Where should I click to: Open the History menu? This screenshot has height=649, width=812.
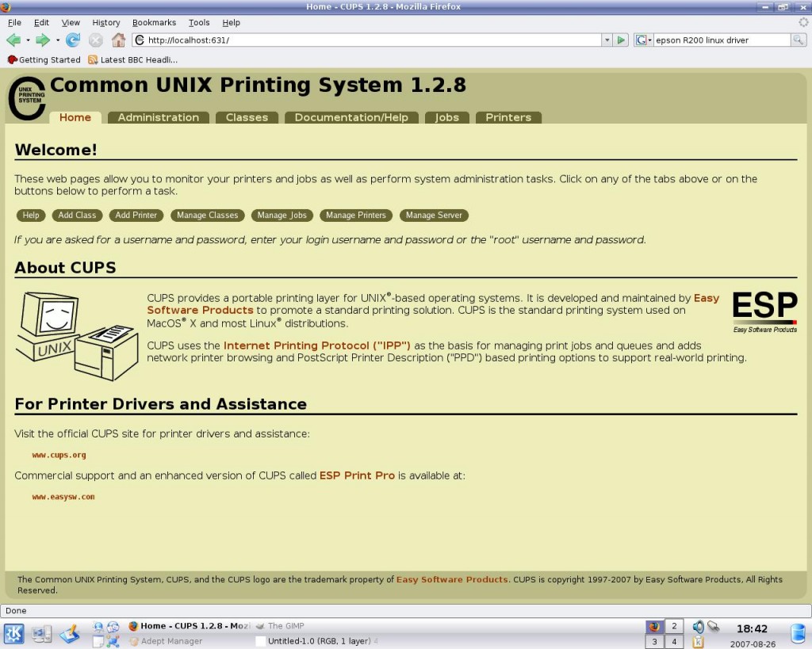106,22
